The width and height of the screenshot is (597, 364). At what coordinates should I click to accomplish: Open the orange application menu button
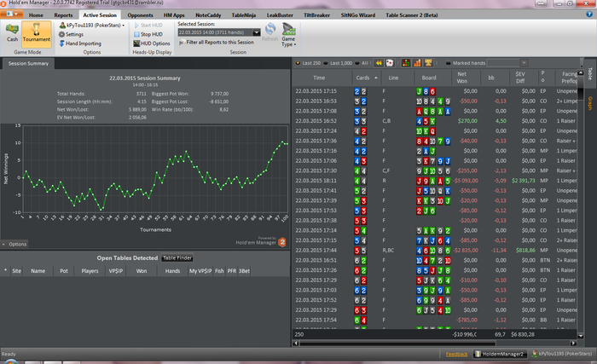11,14
